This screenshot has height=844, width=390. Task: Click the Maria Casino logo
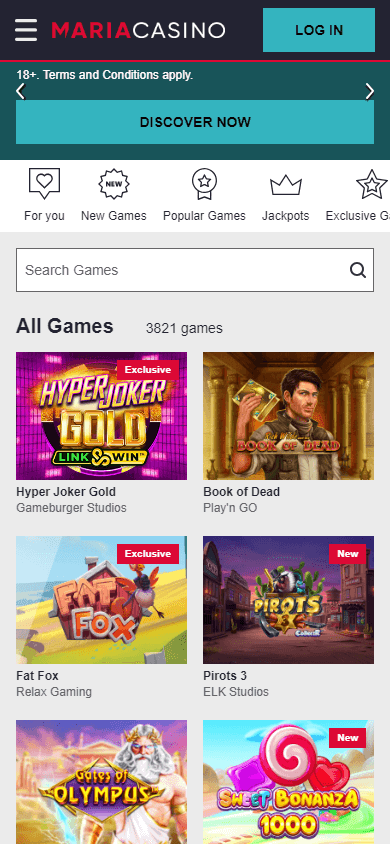point(138,30)
